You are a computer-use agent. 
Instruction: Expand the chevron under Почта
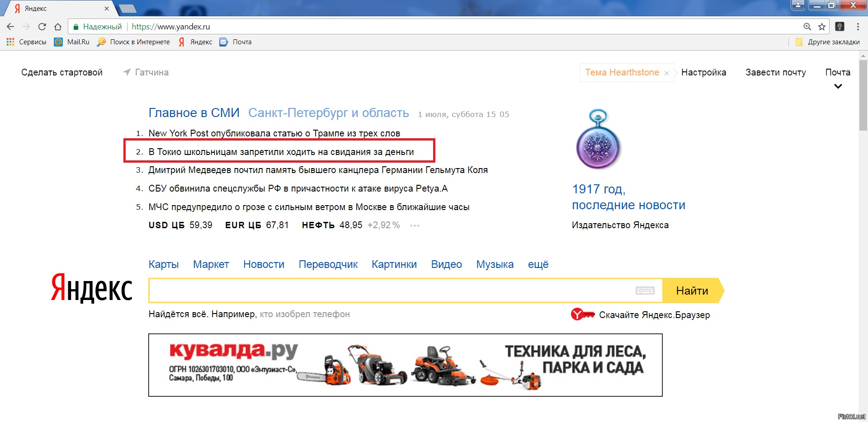838,86
